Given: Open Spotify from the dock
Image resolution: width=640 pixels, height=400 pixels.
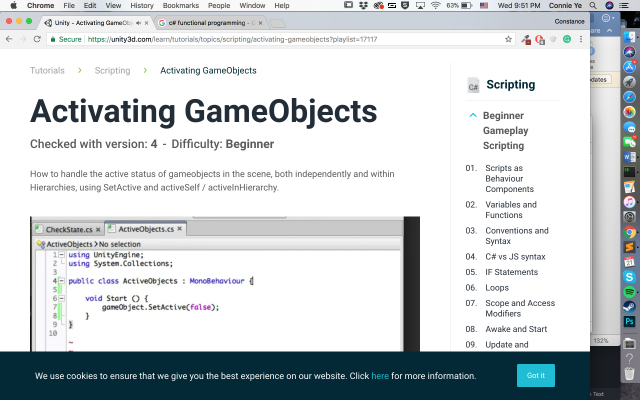Looking at the screenshot, I should [629, 292].
